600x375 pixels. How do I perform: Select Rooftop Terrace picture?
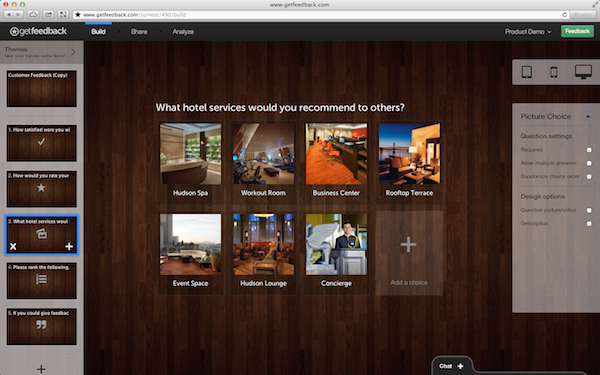(x=409, y=153)
